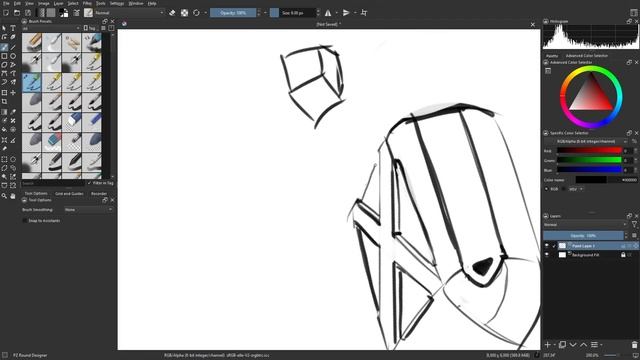Open the color model RGB/Alpha dropdown
The height and width of the screenshot is (360, 640).
tap(586, 141)
